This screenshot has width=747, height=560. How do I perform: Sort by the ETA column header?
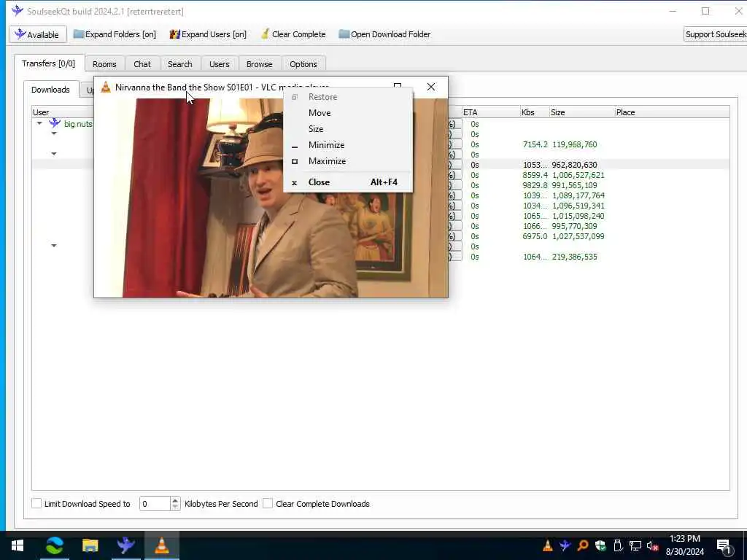(491, 112)
